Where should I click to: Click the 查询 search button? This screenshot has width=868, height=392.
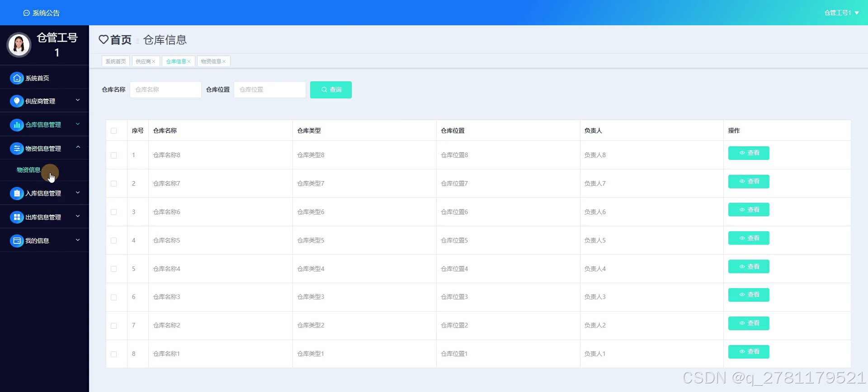tap(331, 89)
